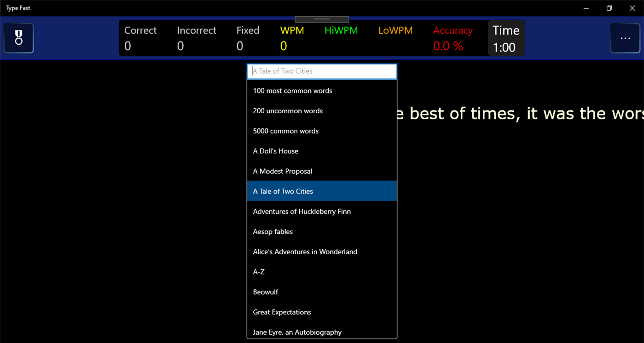The width and height of the screenshot is (644, 343).
Task: Select "A Doll's House"
Action: coord(275,151)
